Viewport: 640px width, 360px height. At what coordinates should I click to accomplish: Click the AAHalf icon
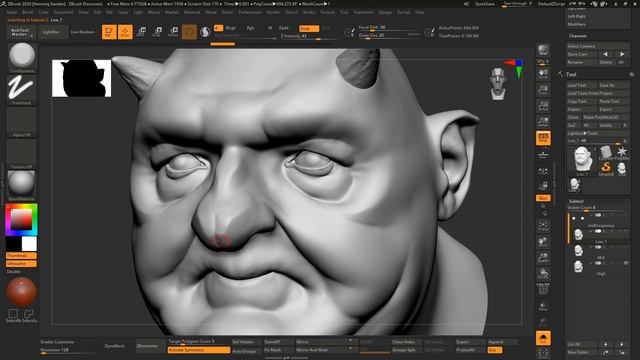pyautogui.click(x=543, y=121)
